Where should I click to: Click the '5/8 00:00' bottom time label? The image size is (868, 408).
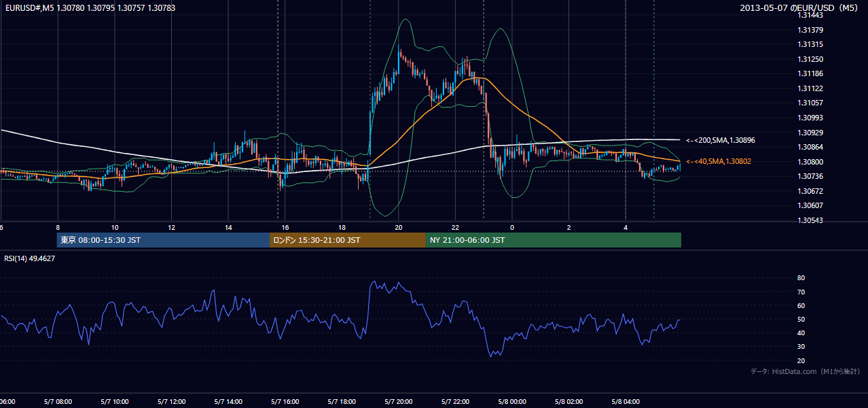pos(512,402)
